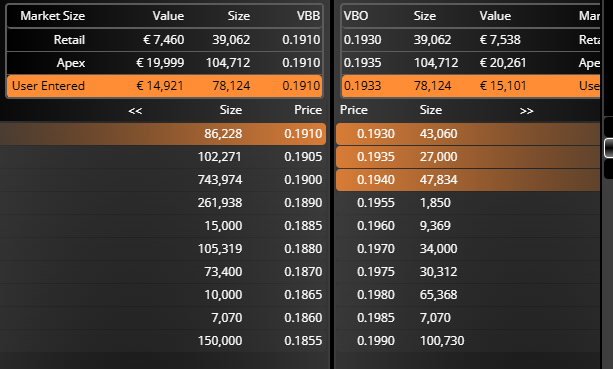
Task: Click the offer level at 0.1935
Action: (x=468, y=157)
